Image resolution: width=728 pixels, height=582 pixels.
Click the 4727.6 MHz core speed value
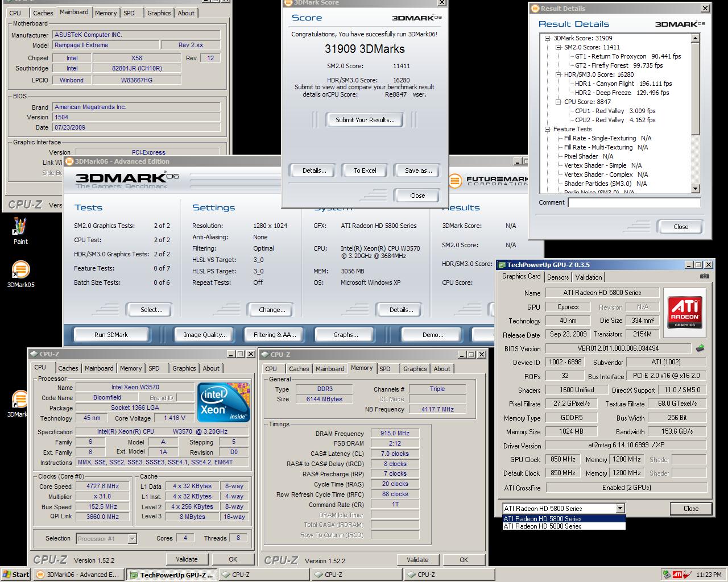point(103,486)
